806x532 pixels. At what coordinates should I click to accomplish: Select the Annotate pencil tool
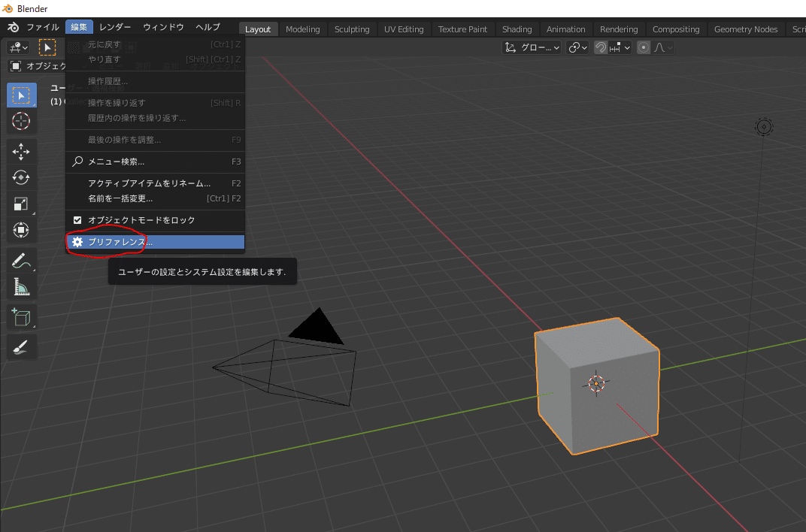pyautogui.click(x=21, y=260)
